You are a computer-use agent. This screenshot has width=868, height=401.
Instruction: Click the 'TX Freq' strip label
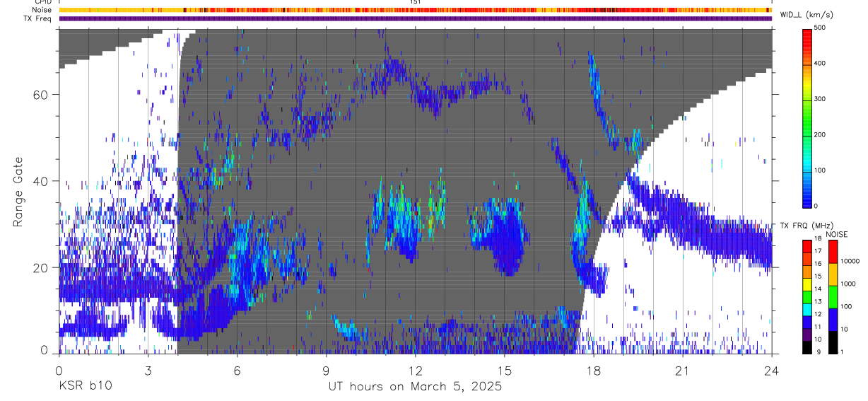coord(38,18)
